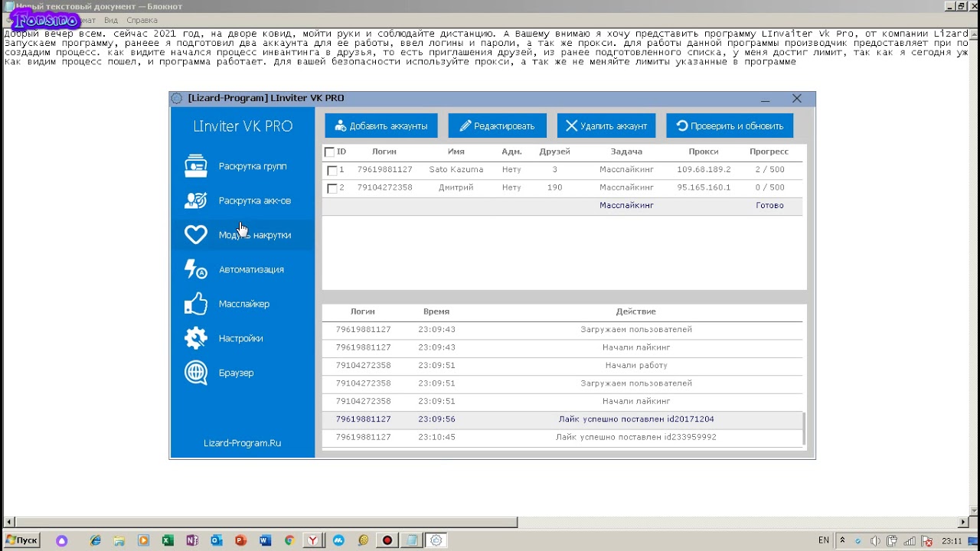Click the progress value 0 / 500
This screenshot has height=551, width=980.
coord(769,187)
